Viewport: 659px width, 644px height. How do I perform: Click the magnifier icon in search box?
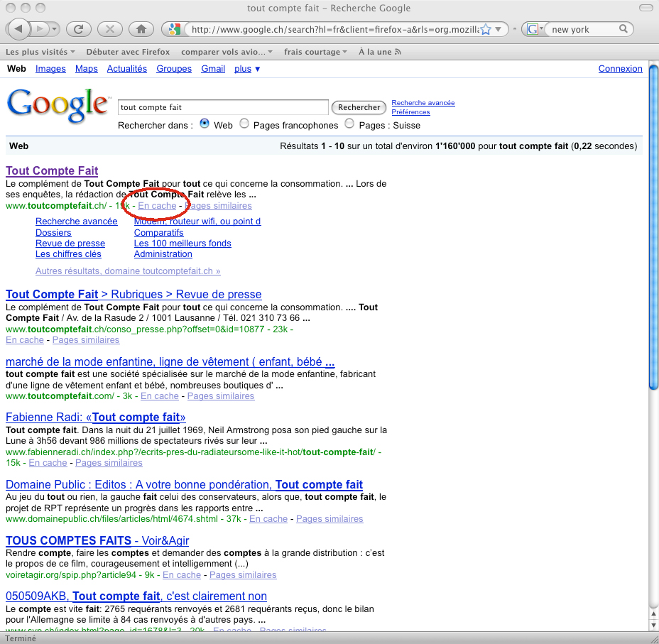point(623,28)
